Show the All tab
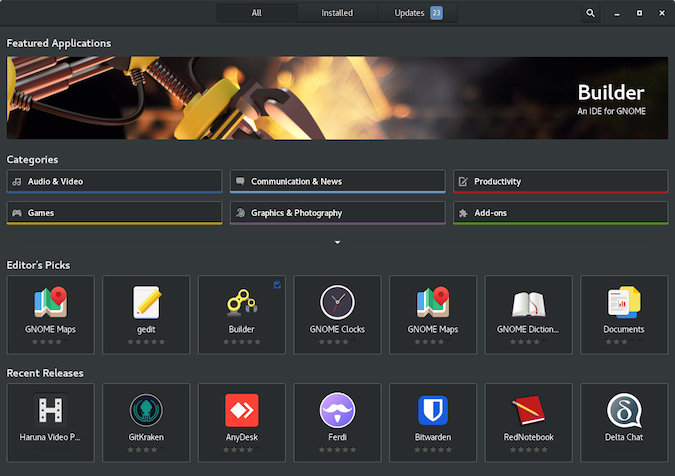The width and height of the screenshot is (675, 476). (256, 13)
